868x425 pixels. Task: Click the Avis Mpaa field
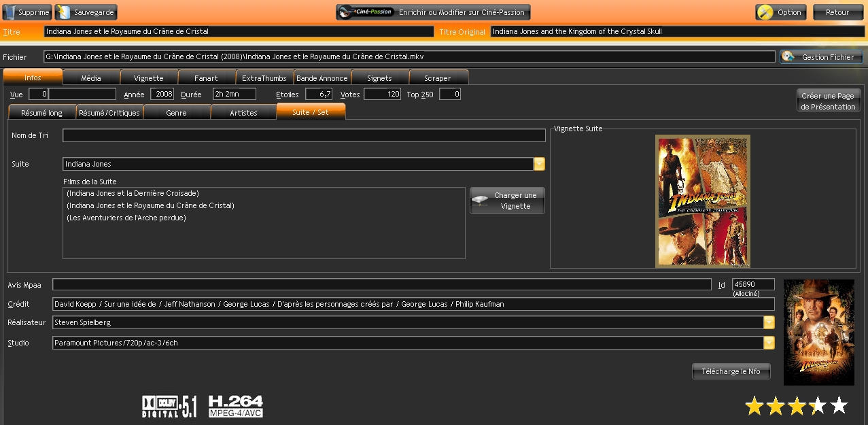(x=382, y=284)
